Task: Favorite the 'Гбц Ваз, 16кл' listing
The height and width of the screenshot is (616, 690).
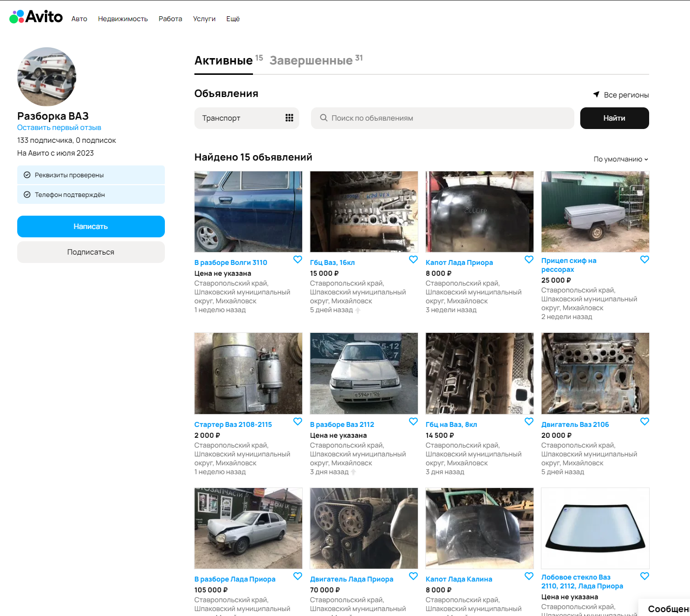Action: pyautogui.click(x=413, y=259)
